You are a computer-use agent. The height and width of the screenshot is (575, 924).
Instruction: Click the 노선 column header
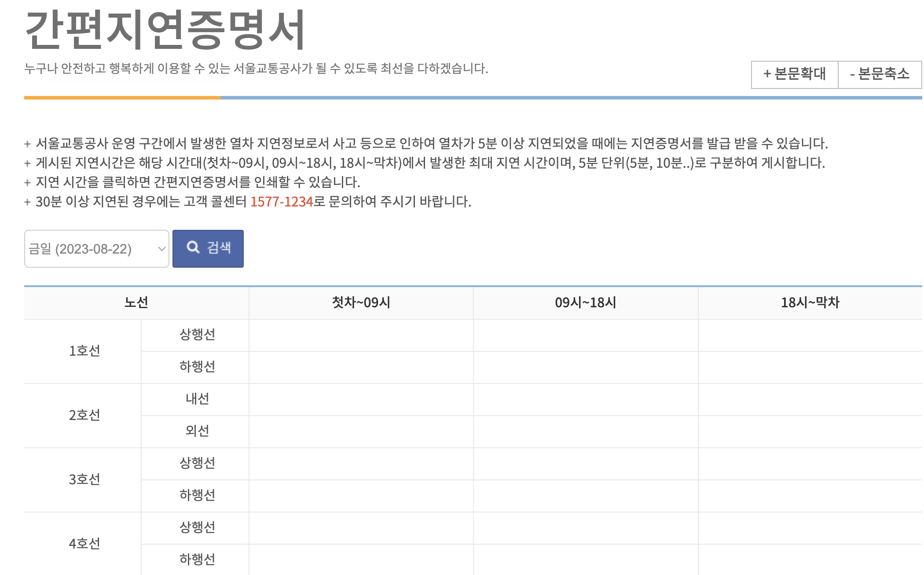136,302
